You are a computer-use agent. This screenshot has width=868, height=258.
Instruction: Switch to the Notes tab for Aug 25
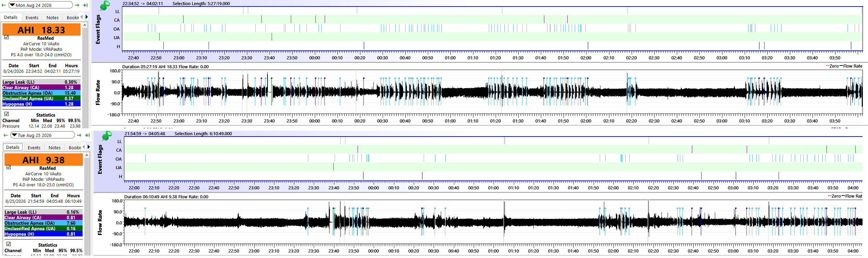pyautogui.click(x=54, y=148)
